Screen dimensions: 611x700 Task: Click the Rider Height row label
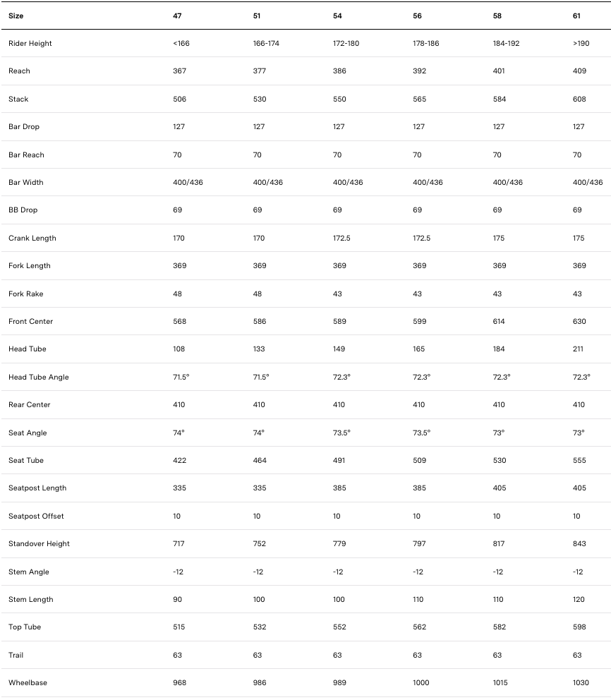click(30, 44)
